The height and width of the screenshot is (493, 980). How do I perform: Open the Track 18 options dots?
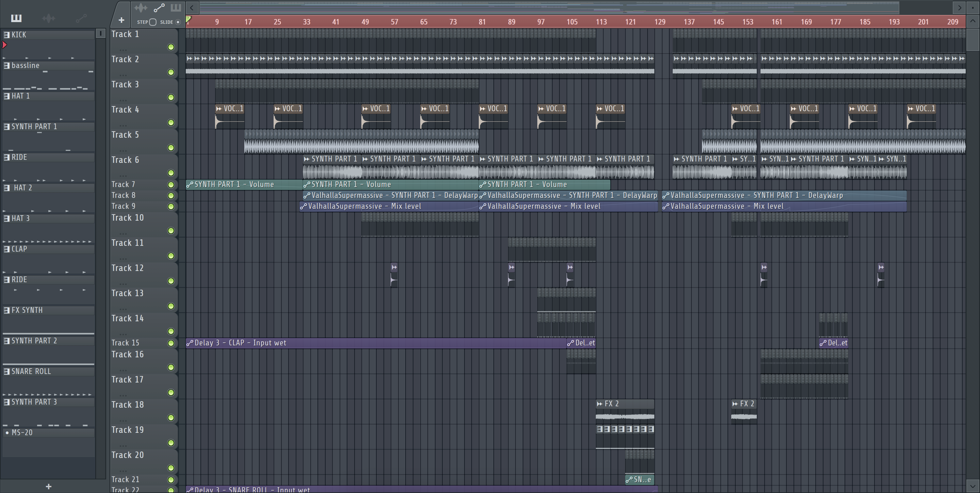122,420
